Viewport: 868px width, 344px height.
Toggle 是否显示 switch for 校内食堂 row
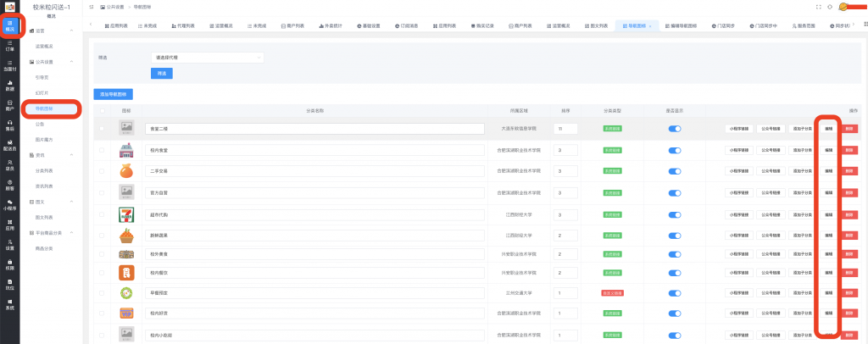[x=675, y=150]
